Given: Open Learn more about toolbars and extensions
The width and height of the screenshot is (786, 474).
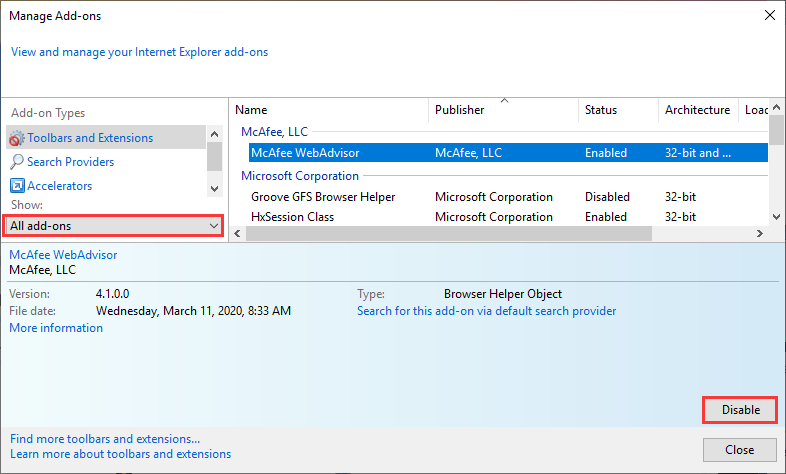Looking at the screenshot, I should click(120, 454).
